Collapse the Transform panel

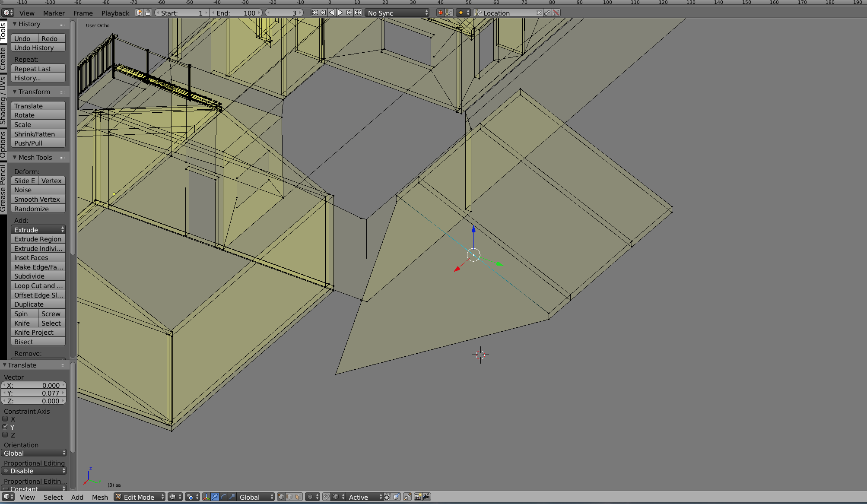(x=15, y=92)
